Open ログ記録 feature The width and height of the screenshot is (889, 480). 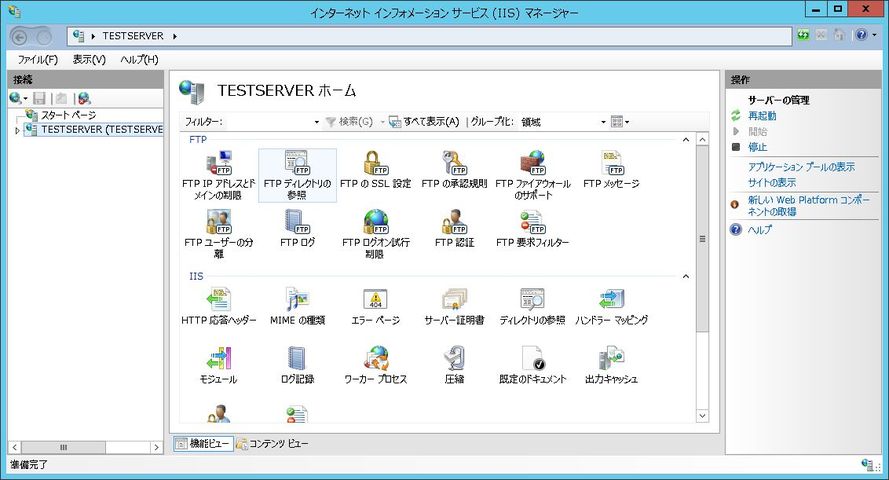pos(297,366)
